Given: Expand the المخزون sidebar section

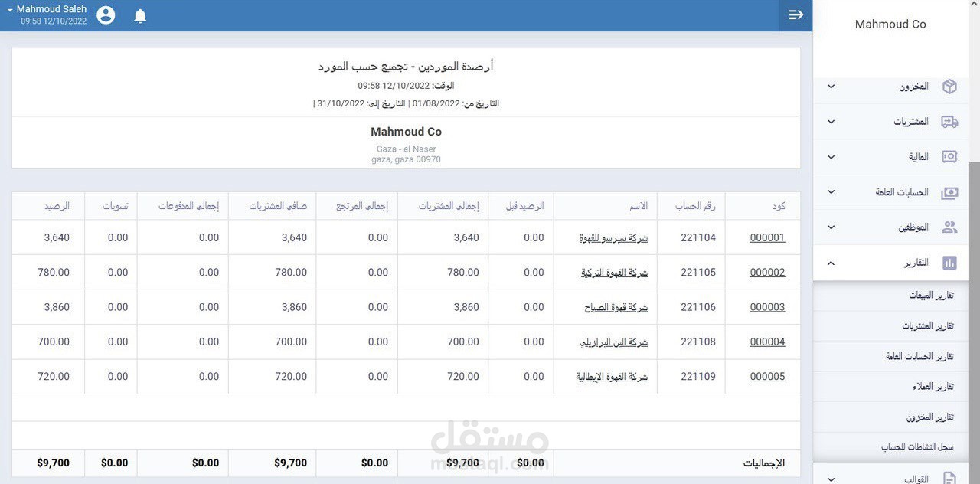Looking at the screenshot, I should (x=830, y=86).
